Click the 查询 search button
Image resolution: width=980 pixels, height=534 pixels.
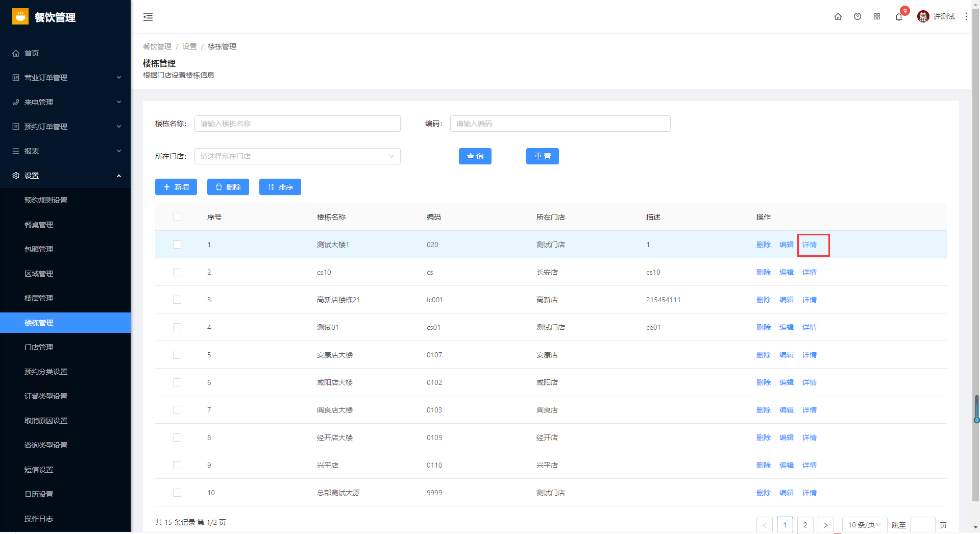475,156
